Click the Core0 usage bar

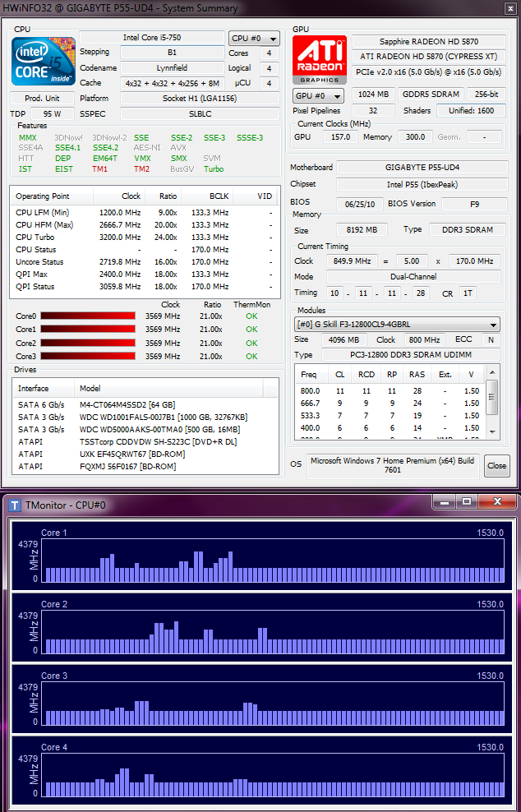(x=88, y=316)
